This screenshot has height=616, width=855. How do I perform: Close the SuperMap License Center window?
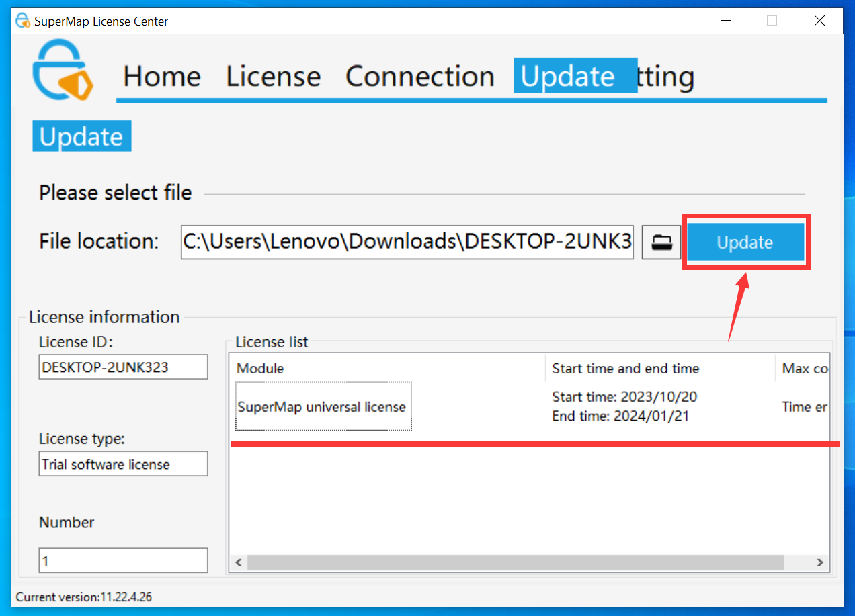coord(819,21)
